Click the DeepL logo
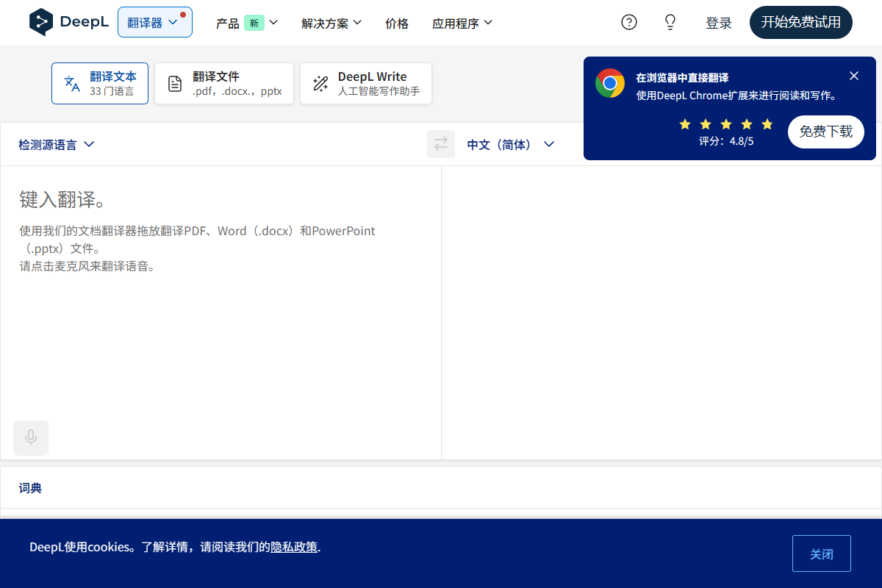882x588 pixels. coord(68,22)
